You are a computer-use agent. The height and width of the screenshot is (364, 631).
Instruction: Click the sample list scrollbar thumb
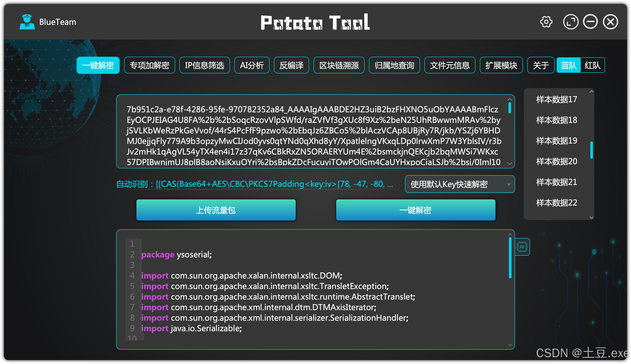tap(591, 150)
